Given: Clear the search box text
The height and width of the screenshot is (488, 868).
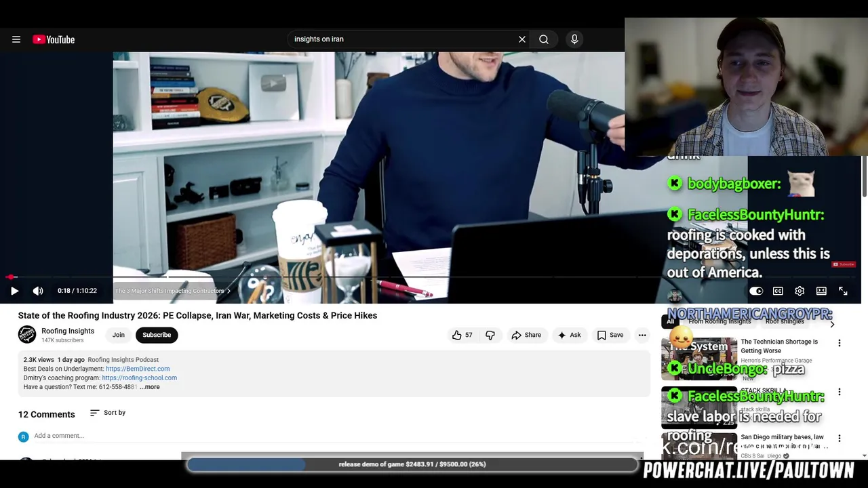Looking at the screenshot, I should [522, 39].
